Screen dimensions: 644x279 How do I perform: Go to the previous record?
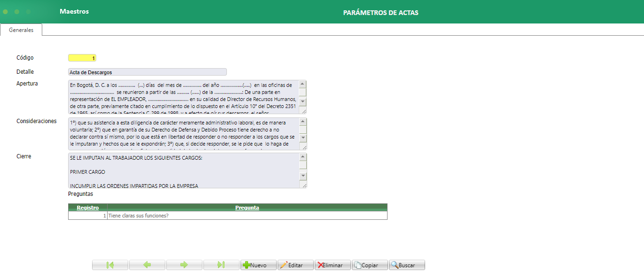(147, 264)
